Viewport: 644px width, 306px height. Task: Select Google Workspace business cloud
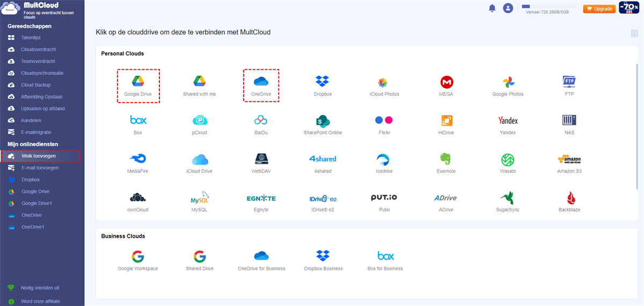pos(138,256)
